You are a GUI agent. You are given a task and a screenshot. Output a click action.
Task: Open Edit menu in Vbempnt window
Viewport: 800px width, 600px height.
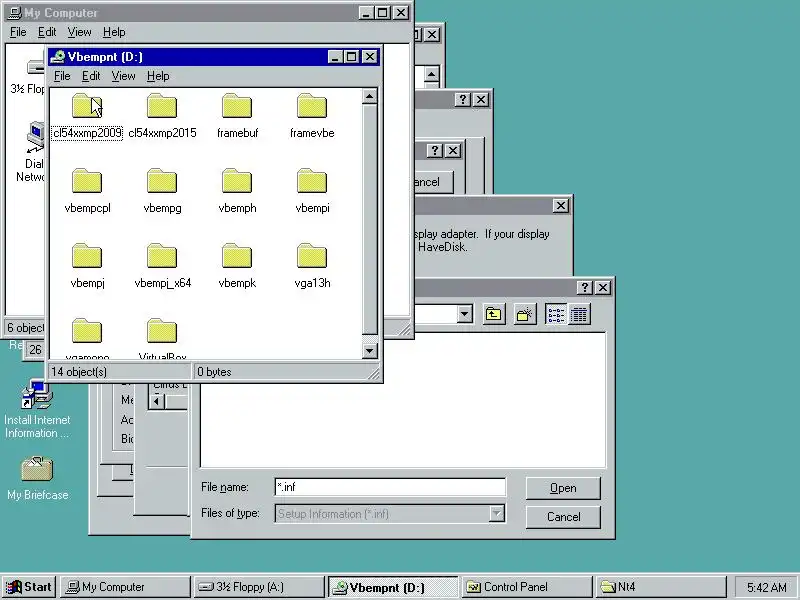tap(91, 76)
